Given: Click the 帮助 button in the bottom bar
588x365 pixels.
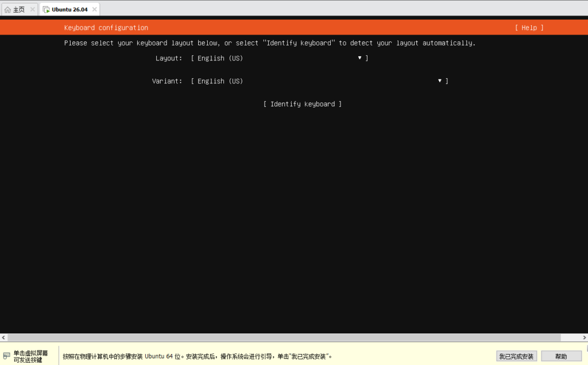Looking at the screenshot, I should coord(561,356).
